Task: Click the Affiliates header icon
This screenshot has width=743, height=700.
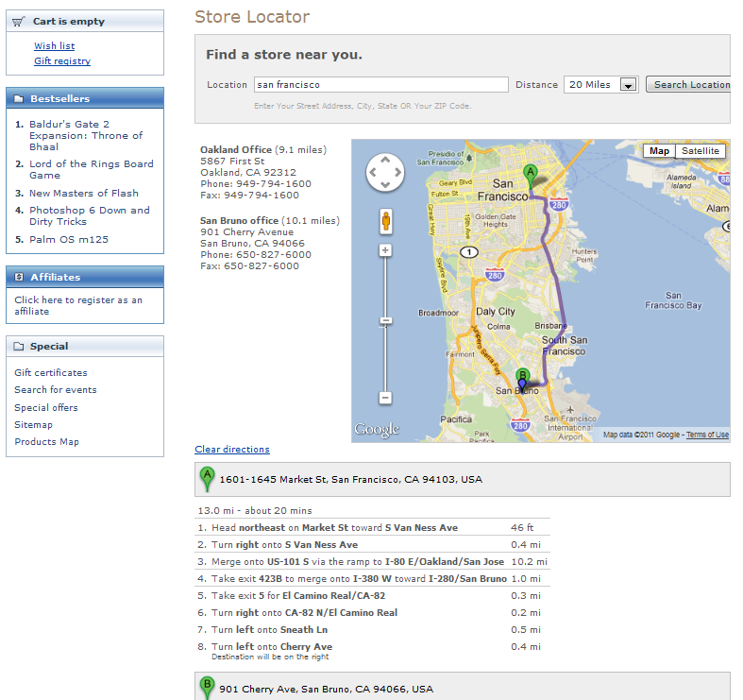Action: click(x=19, y=277)
